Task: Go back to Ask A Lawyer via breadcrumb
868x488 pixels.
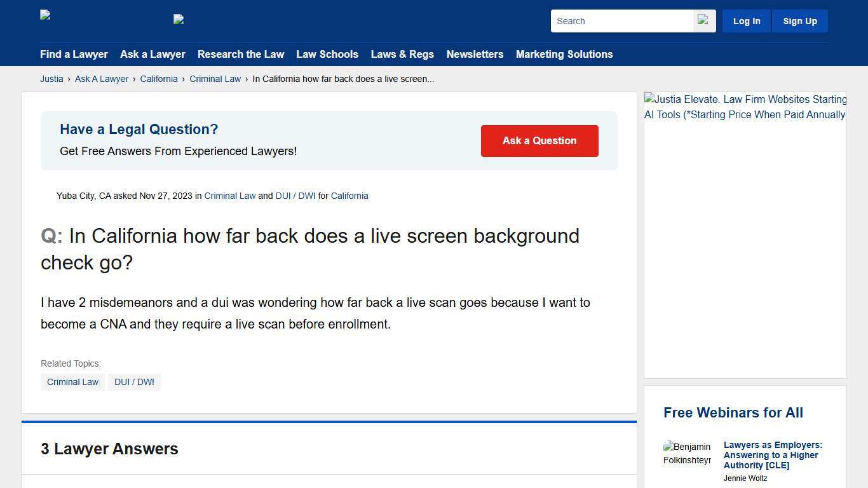Action: (x=102, y=79)
